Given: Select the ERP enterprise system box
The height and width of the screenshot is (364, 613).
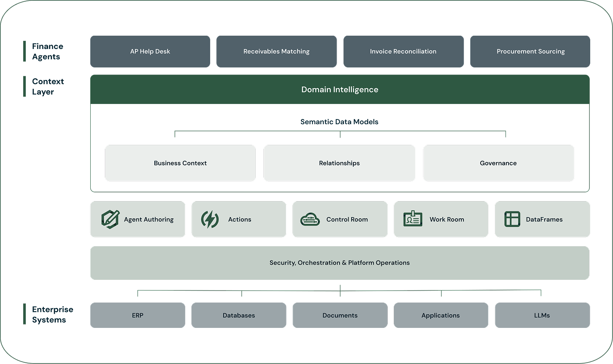Looking at the screenshot, I should click(x=138, y=315).
